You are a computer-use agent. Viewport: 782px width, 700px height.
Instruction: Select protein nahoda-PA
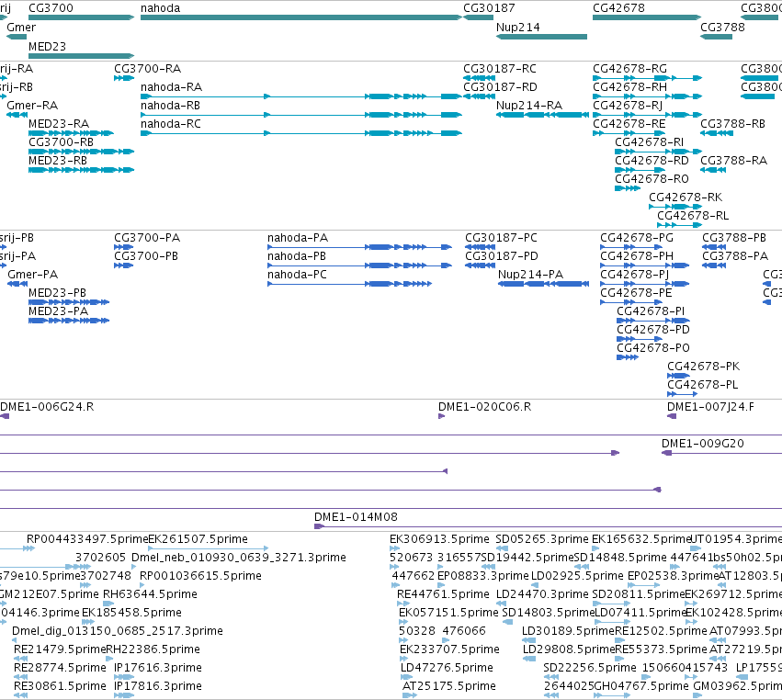point(359,247)
